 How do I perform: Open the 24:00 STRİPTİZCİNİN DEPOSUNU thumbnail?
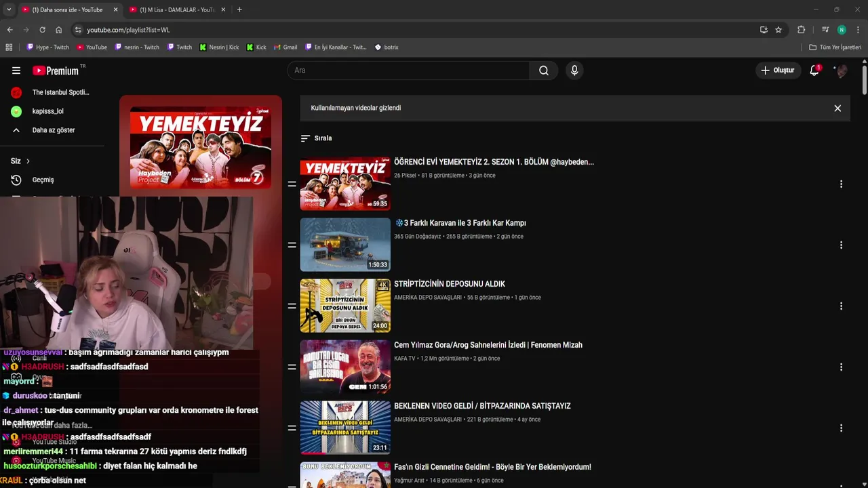(x=345, y=306)
